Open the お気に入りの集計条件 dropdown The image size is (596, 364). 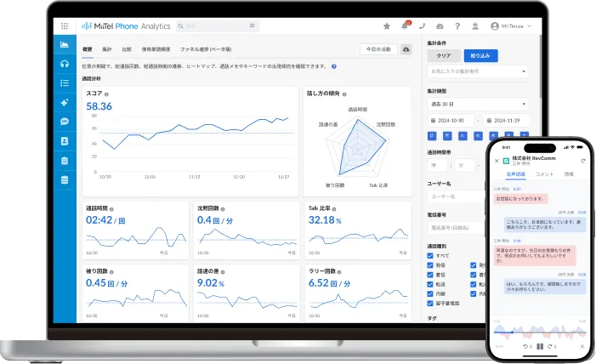tap(478, 71)
